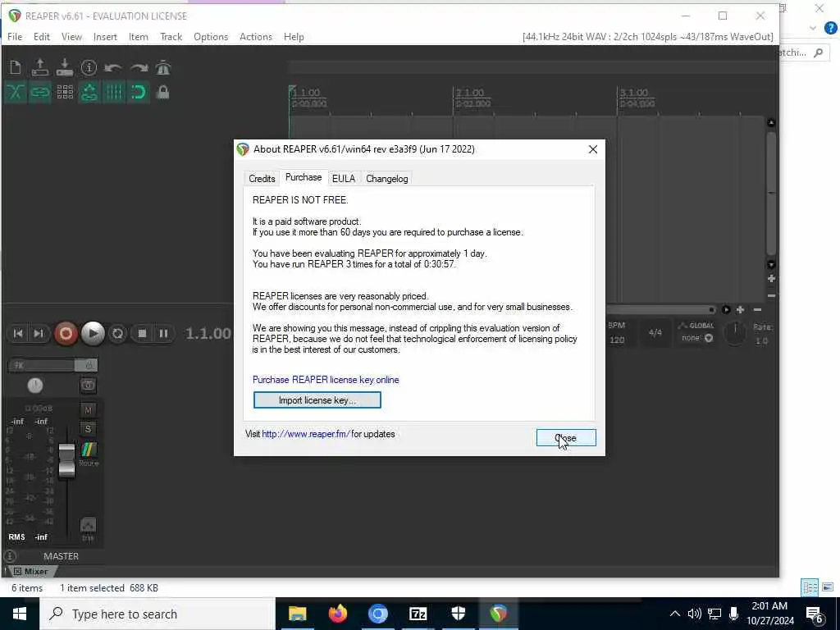Click the playback Rate knob
840x630 pixels.
(735, 333)
